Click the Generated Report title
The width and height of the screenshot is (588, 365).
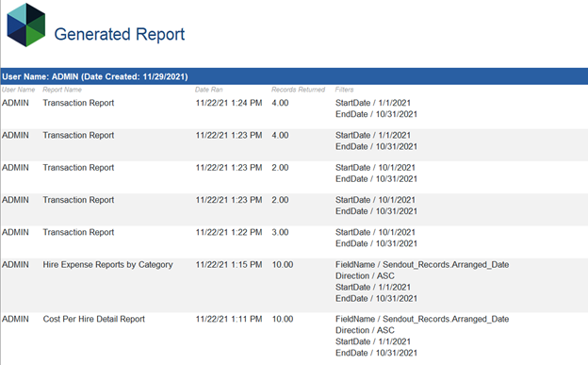click(x=120, y=34)
